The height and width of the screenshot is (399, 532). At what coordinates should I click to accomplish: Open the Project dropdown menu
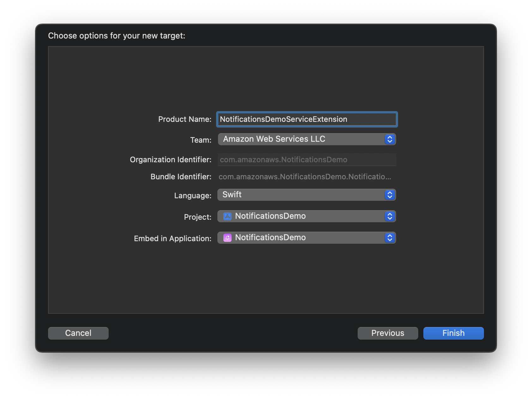pyautogui.click(x=307, y=216)
